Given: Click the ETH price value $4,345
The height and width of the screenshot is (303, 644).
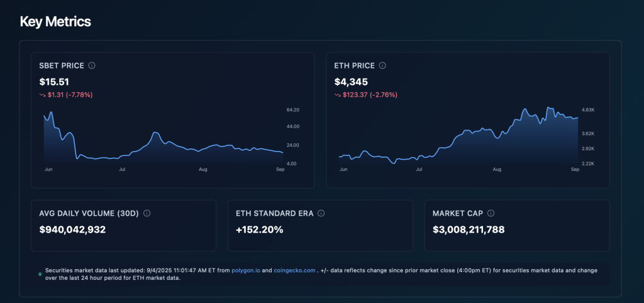Looking at the screenshot, I should click(x=352, y=81).
